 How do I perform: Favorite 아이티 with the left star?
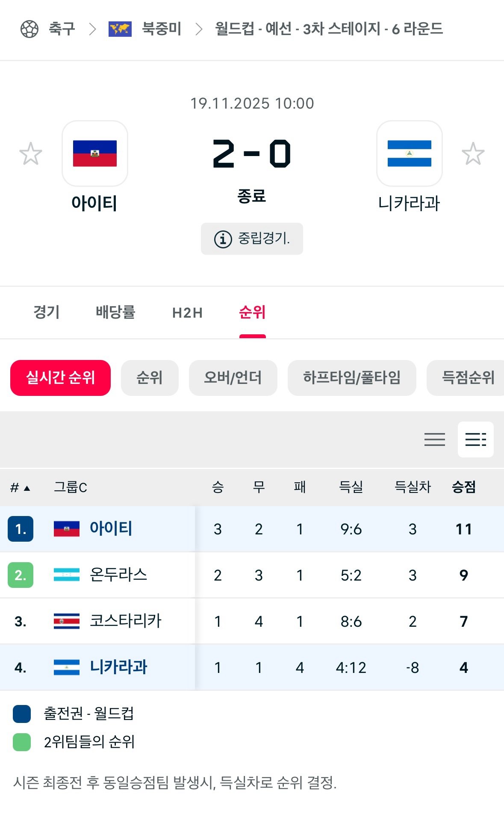click(30, 153)
